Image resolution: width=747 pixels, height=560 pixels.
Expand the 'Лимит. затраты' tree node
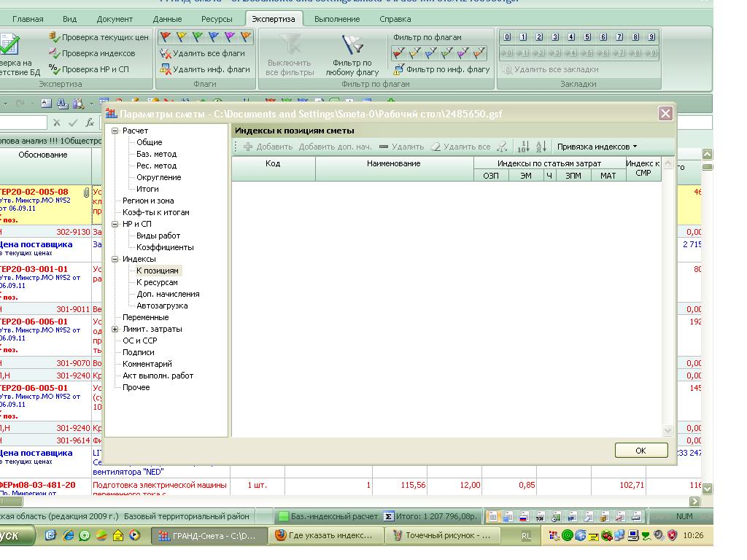pos(115,330)
